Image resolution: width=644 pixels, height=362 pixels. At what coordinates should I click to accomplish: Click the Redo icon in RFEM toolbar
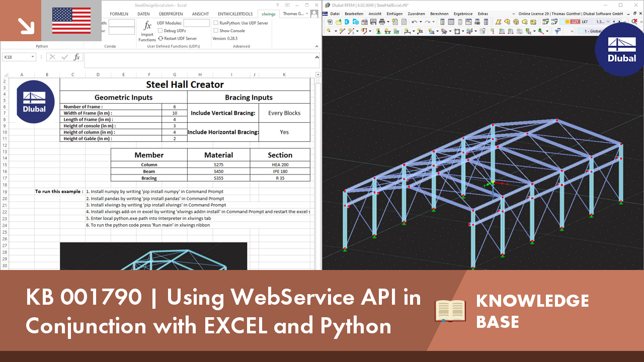point(427,21)
